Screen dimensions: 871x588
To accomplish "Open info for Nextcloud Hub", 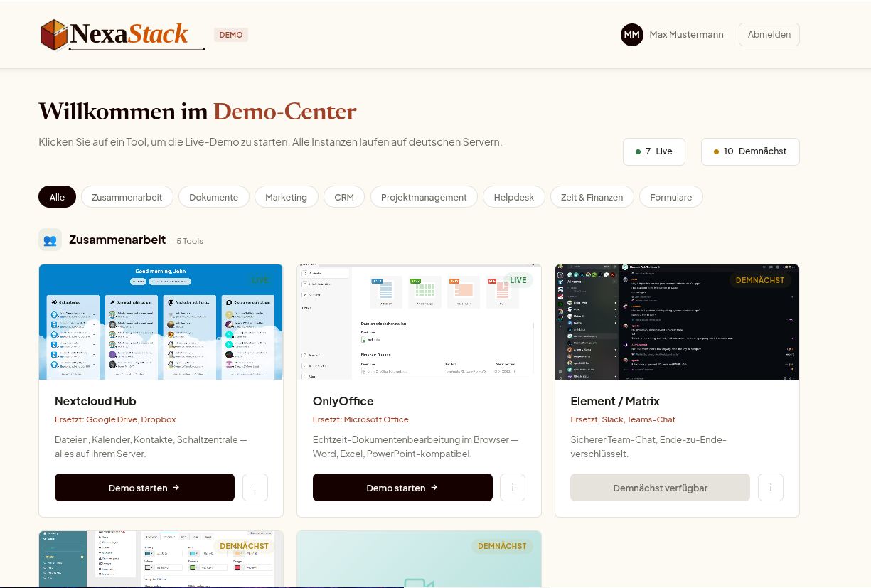I will pyautogui.click(x=255, y=487).
